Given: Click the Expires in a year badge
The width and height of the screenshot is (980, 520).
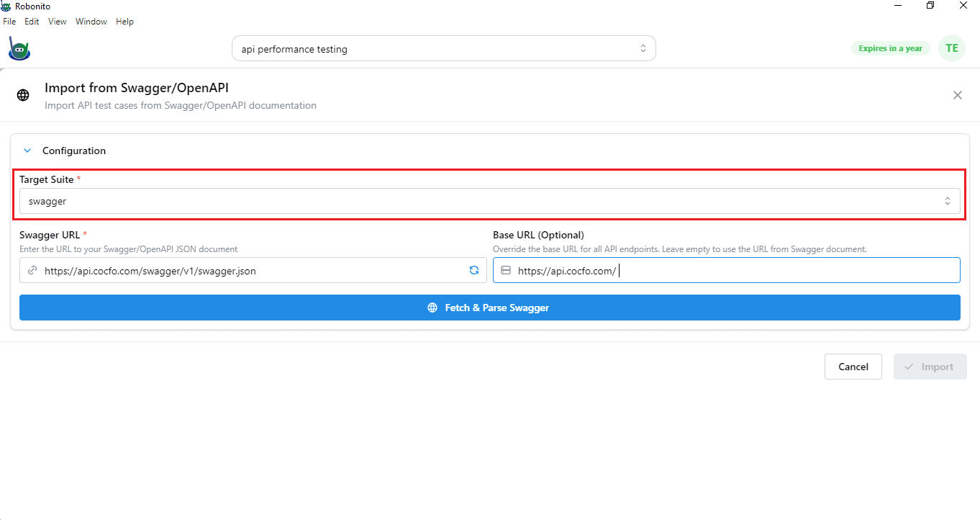Looking at the screenshot, I should pyautogui.click(x=891, y=48).
